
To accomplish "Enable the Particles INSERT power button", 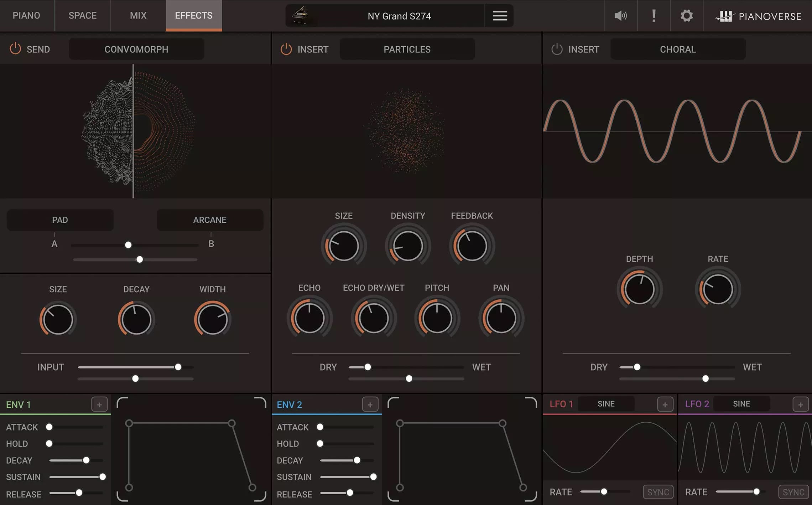I will coord(286,49).
